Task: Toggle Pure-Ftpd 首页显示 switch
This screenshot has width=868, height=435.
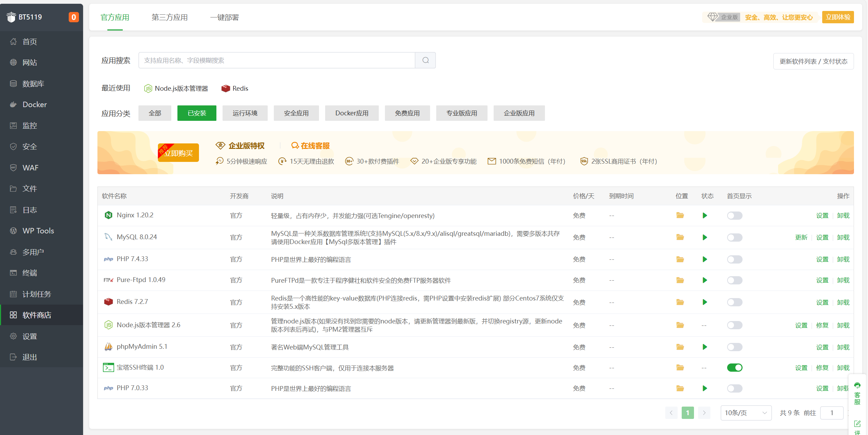Action: (734, 280)
